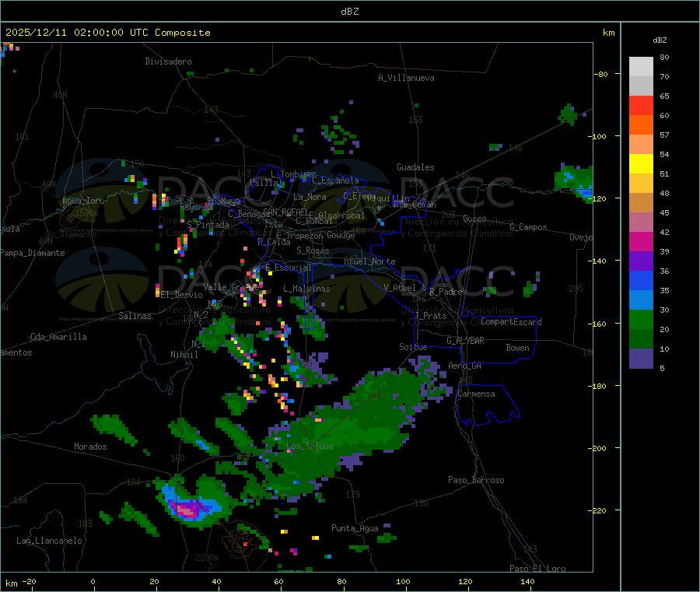Screen dimensions: 700x592
Task: Select the bright green 30-20 dBZ legend swatch
Action: point(641,319)
